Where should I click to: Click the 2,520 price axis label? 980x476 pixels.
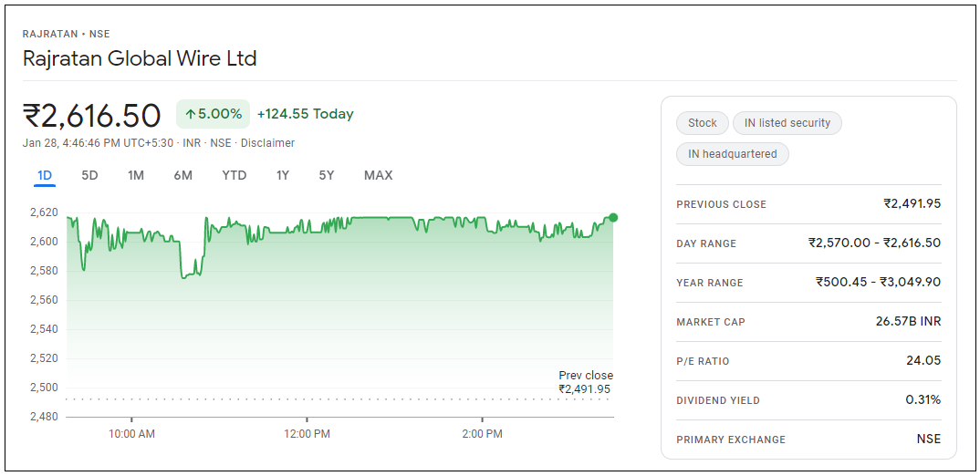coord(44,358)
